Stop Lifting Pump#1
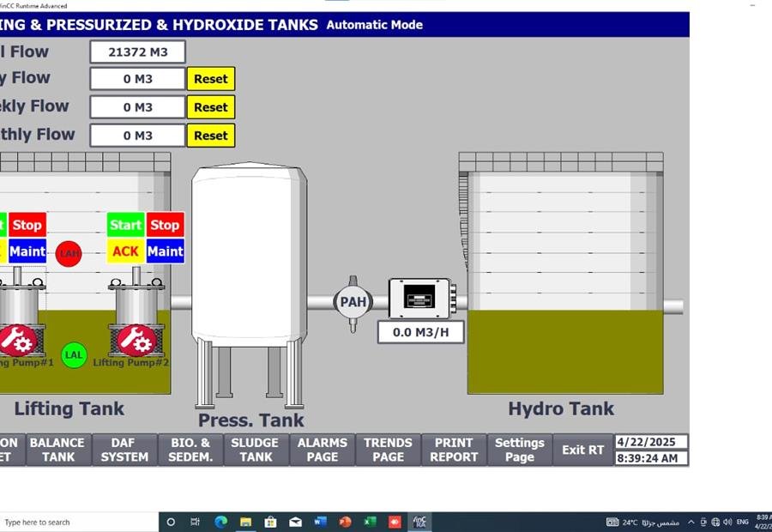The height and width of the screenshot is (532, 772). [27, 225]
